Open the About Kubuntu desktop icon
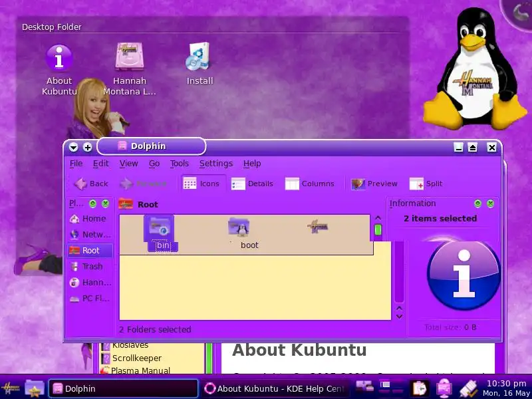The height and width of the screenshot is (399, 532). pyautogui.click(x=59, y=70)
